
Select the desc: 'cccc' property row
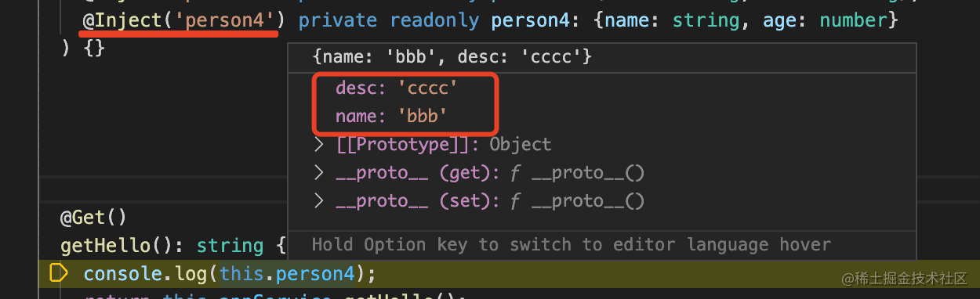point(396,88)
